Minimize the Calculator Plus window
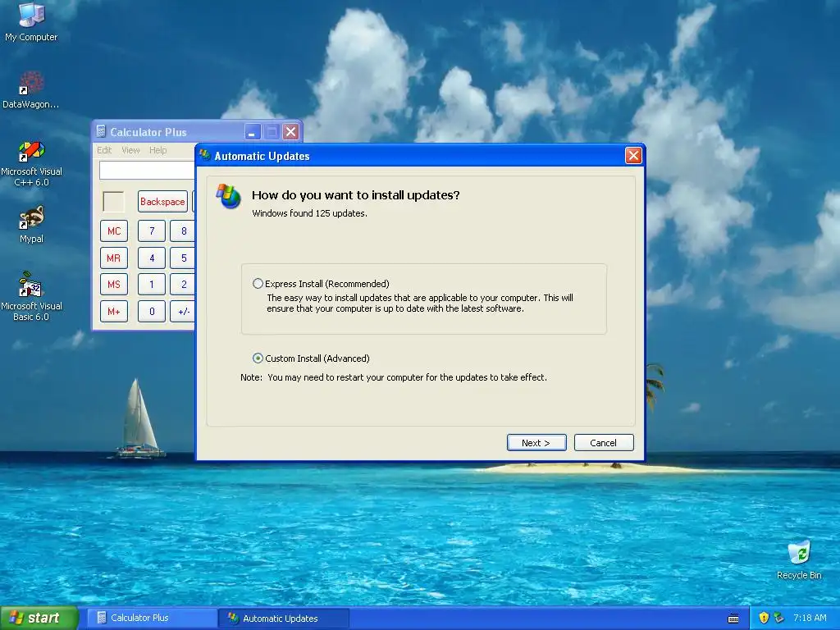The image size is (840, 630). (x=253, y=132)
